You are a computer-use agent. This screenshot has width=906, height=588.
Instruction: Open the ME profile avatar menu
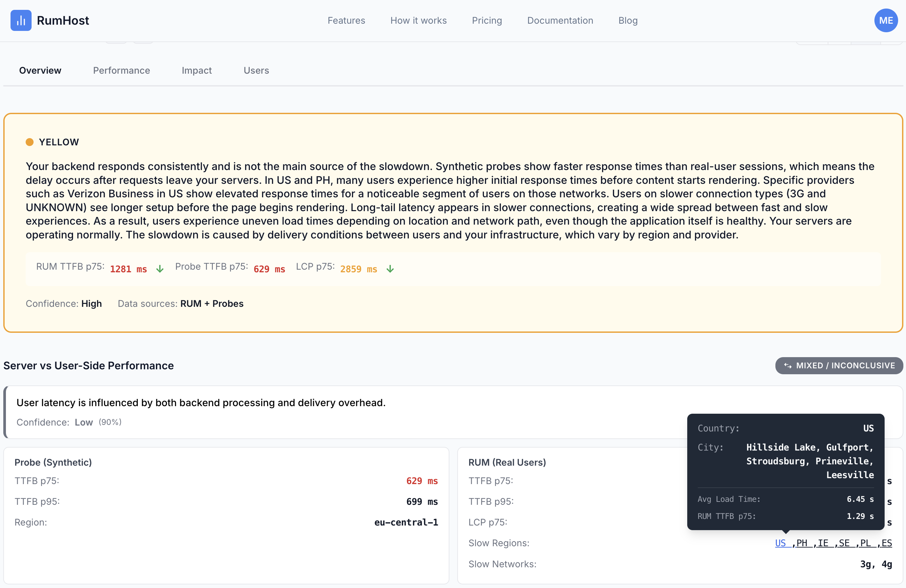pyautogui.click(x=886, y=20)
